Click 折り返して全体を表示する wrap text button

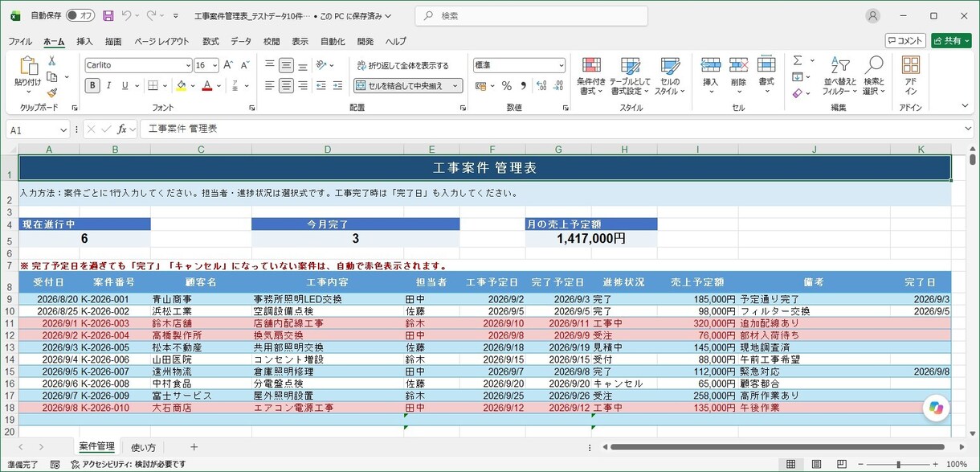(402, 65)
